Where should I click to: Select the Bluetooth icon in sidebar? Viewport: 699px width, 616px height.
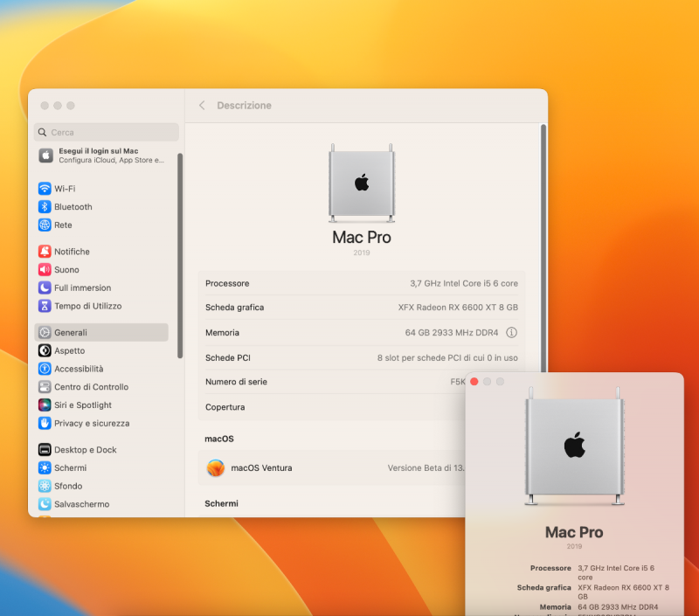click(x=45, y=207)
